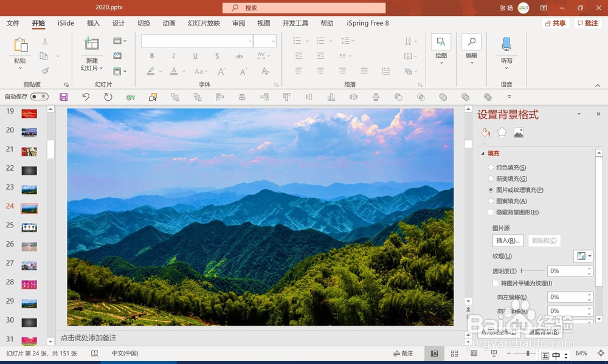This screenshot has width=608, height=364.
Task: Click the New Slide icon
Action: (92, 44)
